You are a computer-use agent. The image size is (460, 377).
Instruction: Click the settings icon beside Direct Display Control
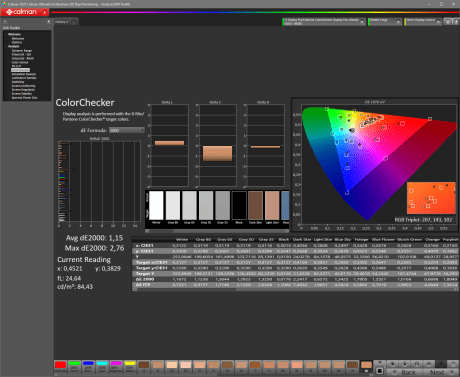(x=448, y=22)
